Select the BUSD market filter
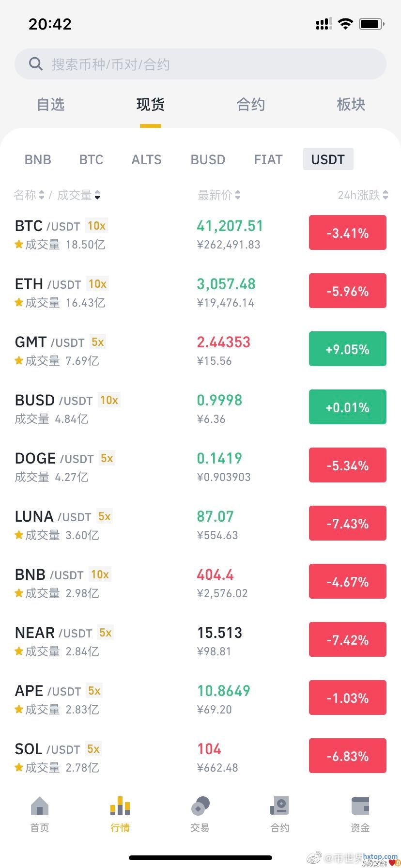 (208, 159)
